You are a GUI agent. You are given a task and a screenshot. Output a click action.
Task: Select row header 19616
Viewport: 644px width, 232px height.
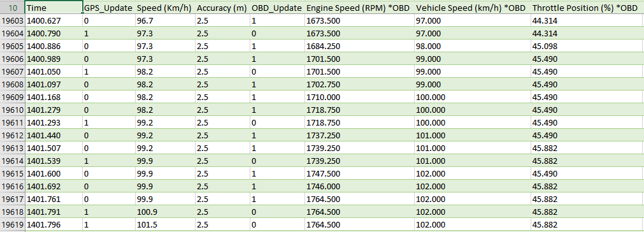12,186
